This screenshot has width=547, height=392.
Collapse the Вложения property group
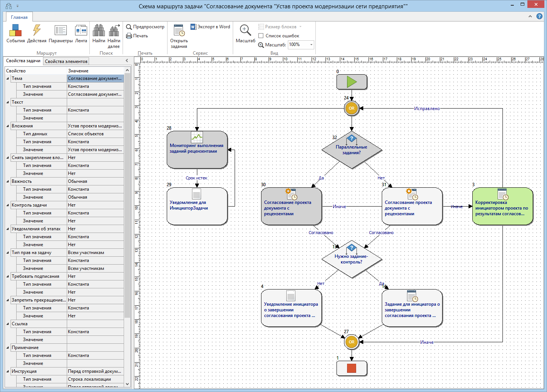(8, 126)
